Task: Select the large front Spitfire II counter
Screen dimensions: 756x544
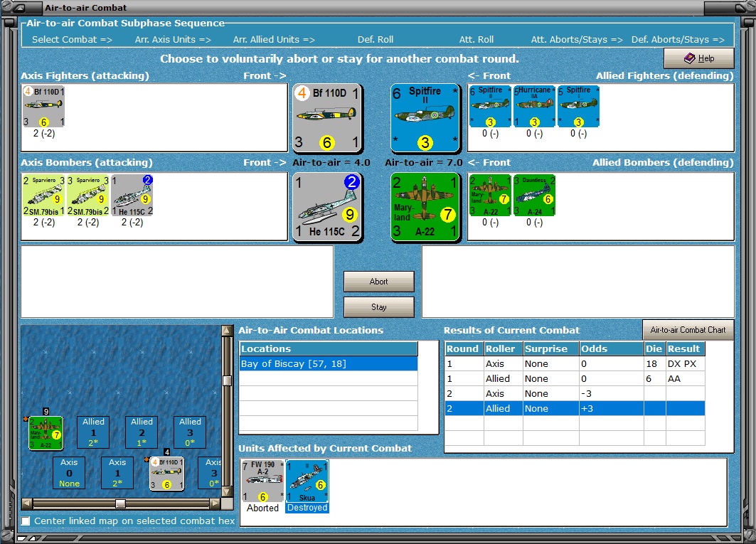Action: (425, 118)
